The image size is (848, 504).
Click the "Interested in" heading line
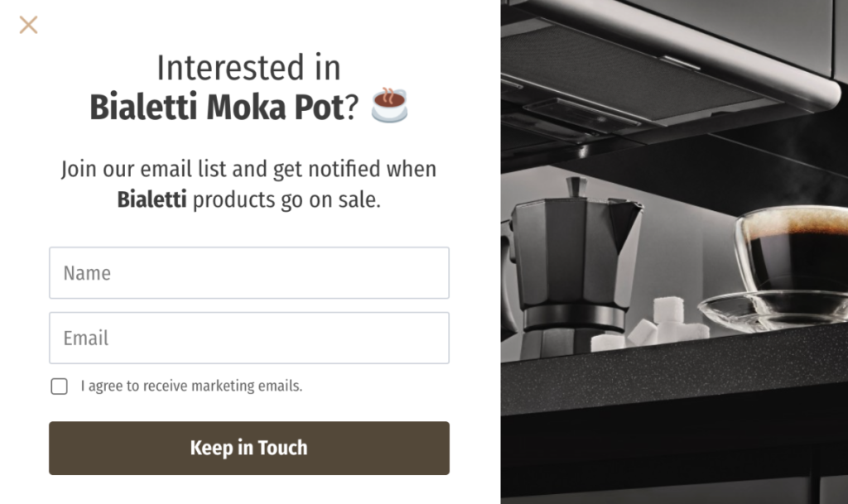[248, 68]
